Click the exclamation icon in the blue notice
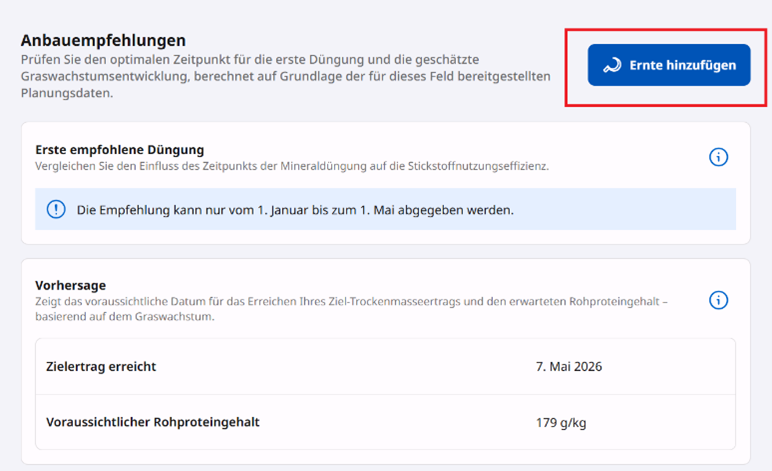 [x=56, y=209]
